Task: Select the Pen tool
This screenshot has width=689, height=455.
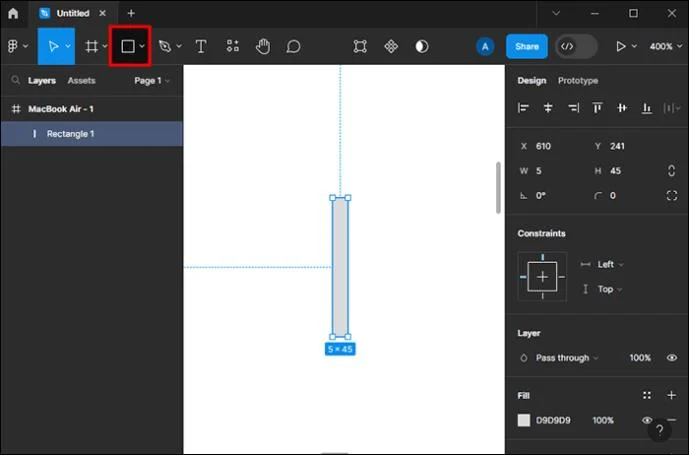Action: click(x=165, y=46)
